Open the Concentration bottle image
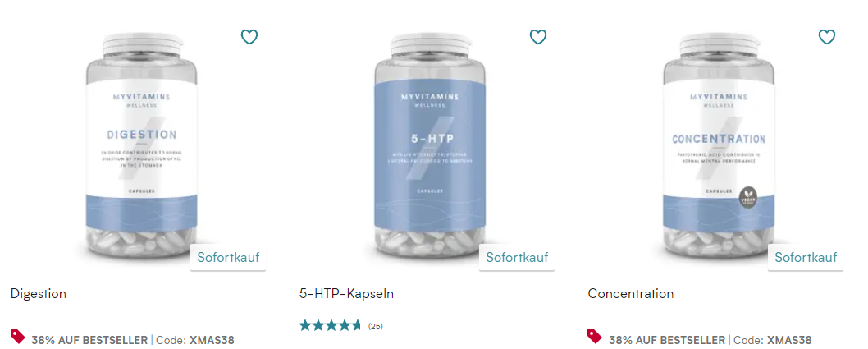Viewport: 868px width, 349px height. pyautogui.click(x=719, y=145)
